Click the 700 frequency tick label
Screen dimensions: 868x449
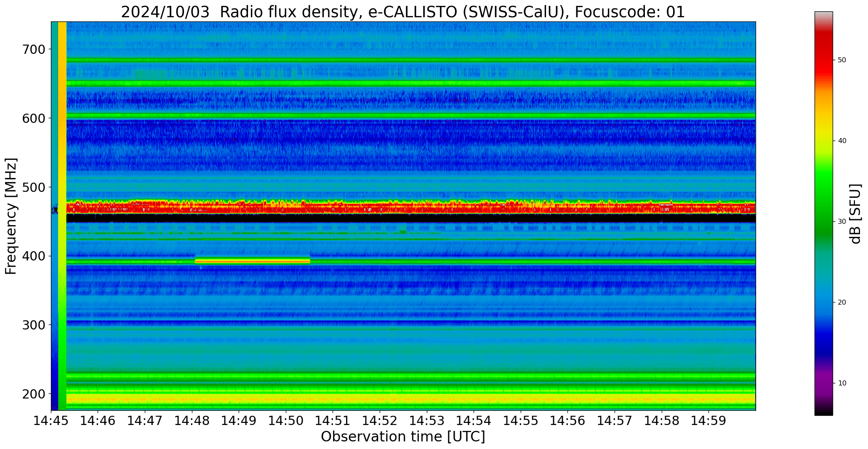point(33,49)
